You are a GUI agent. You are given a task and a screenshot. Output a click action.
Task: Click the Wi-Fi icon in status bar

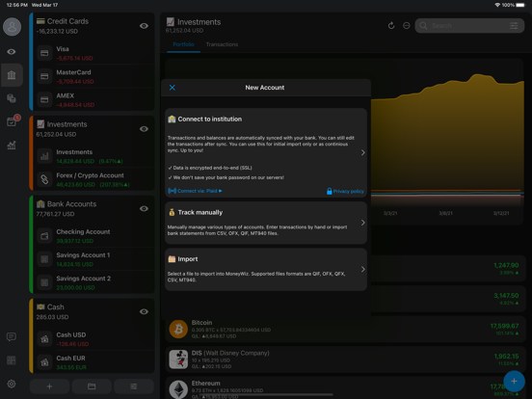[x=497, y=5]
